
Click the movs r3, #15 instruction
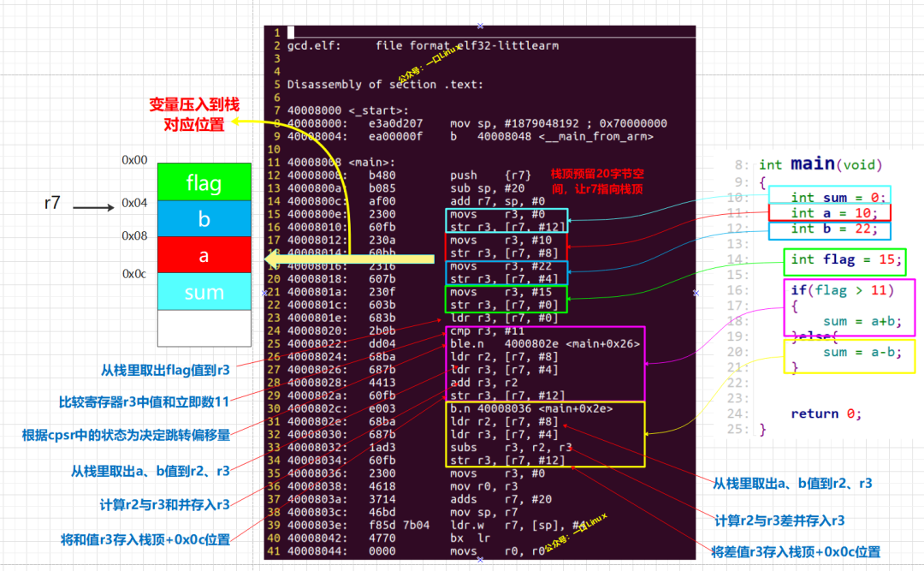[500, 292]
